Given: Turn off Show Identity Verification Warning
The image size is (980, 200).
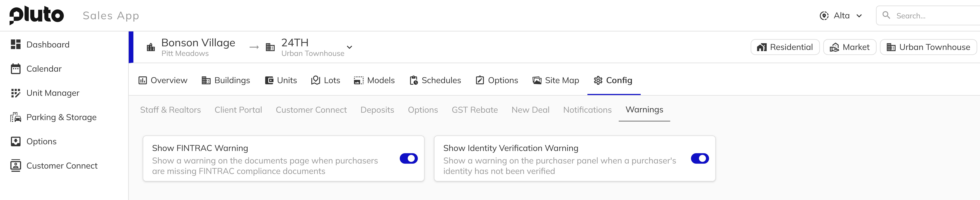Looking at the screenshot, I should click(x=700, y=159).
